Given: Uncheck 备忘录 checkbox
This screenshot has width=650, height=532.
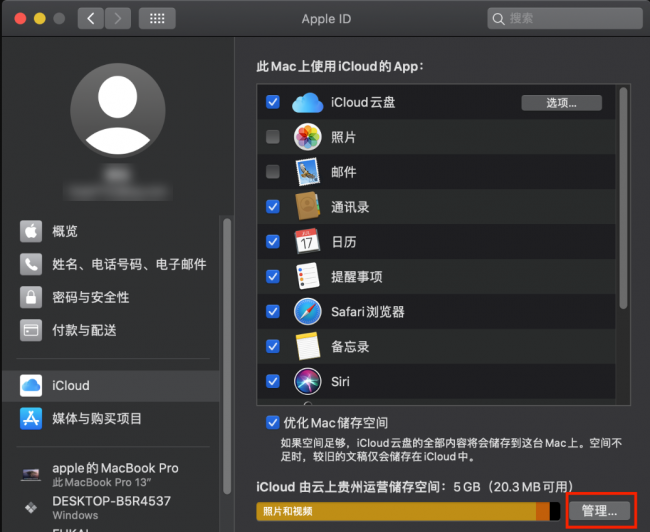Looking at the screenshot, I should [x=273, y=346].
